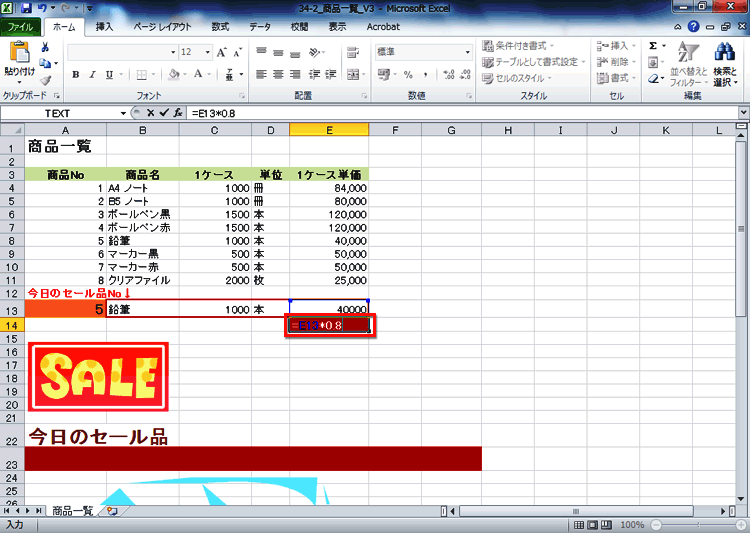Toggle Bold formatting
The width and height of the screenshot is (750, 533).
coord(76,75)
